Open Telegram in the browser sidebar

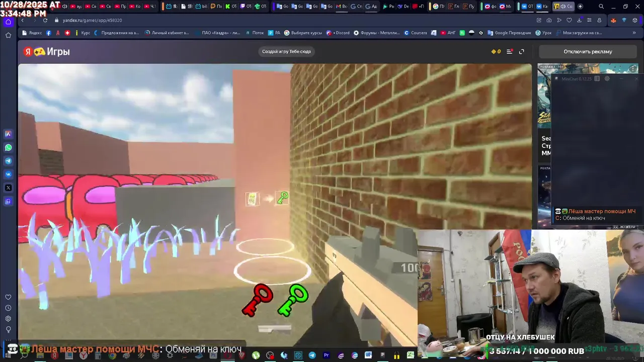point(8,161)
